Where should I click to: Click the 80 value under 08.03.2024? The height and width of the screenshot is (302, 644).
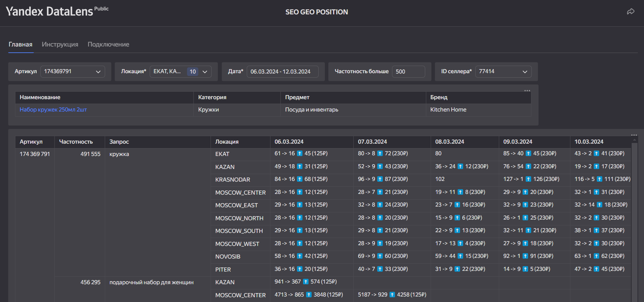pos(438,154)
